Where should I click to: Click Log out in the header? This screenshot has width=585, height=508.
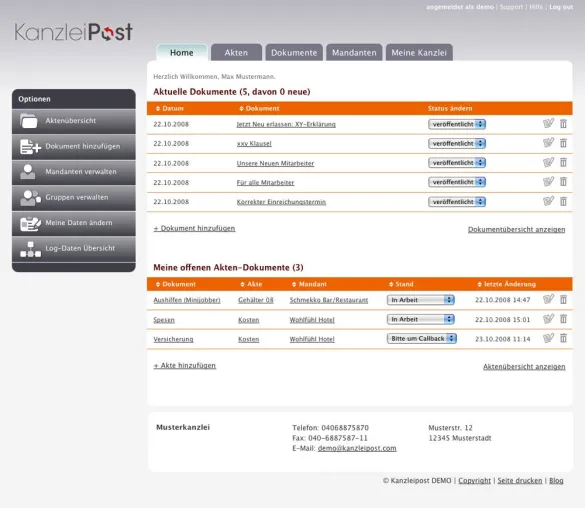pos(561,7)
